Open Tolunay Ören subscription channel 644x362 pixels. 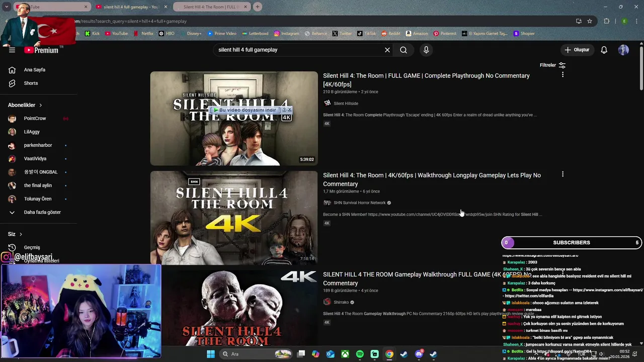(x=37, y=199)
